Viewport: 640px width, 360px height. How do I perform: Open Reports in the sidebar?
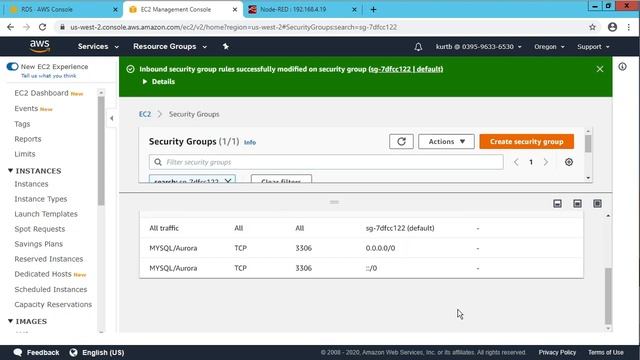(28, 139)
